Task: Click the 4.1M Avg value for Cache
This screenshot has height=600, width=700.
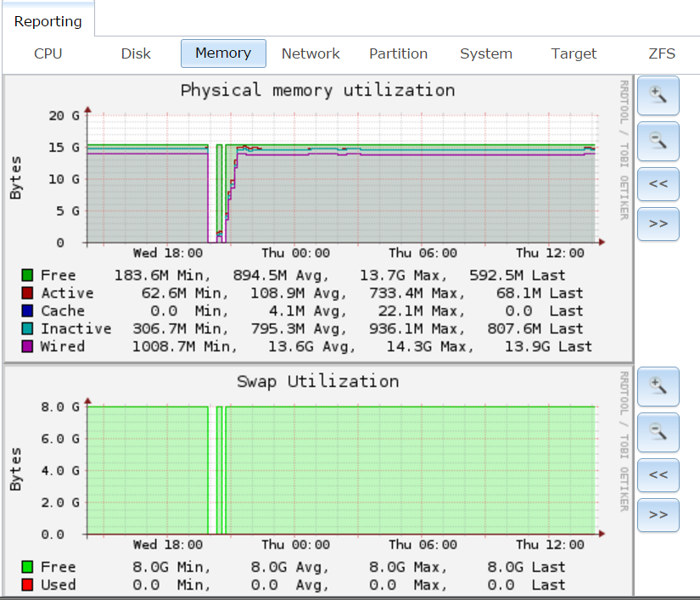Action: pos(308,311)
